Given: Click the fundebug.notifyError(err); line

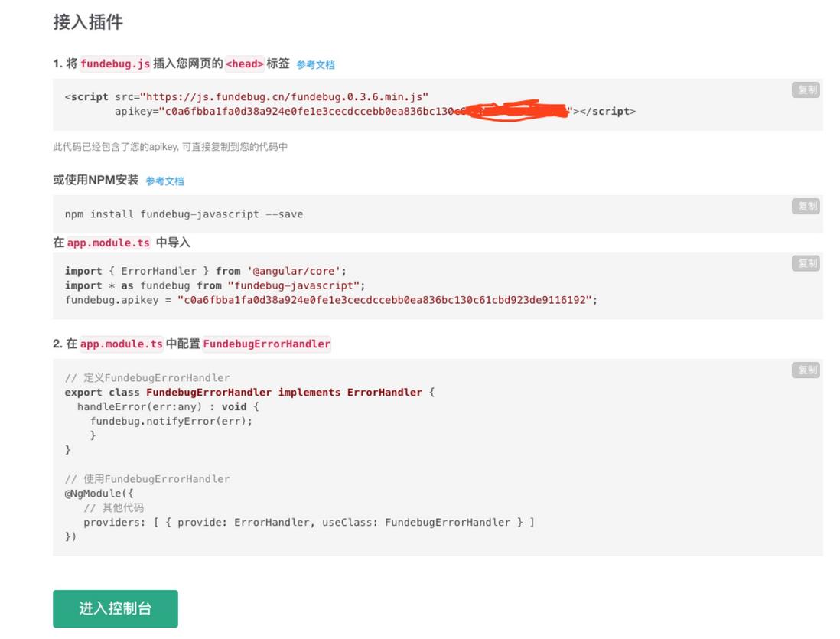Looking at the screenshot, I should [171, 421].
